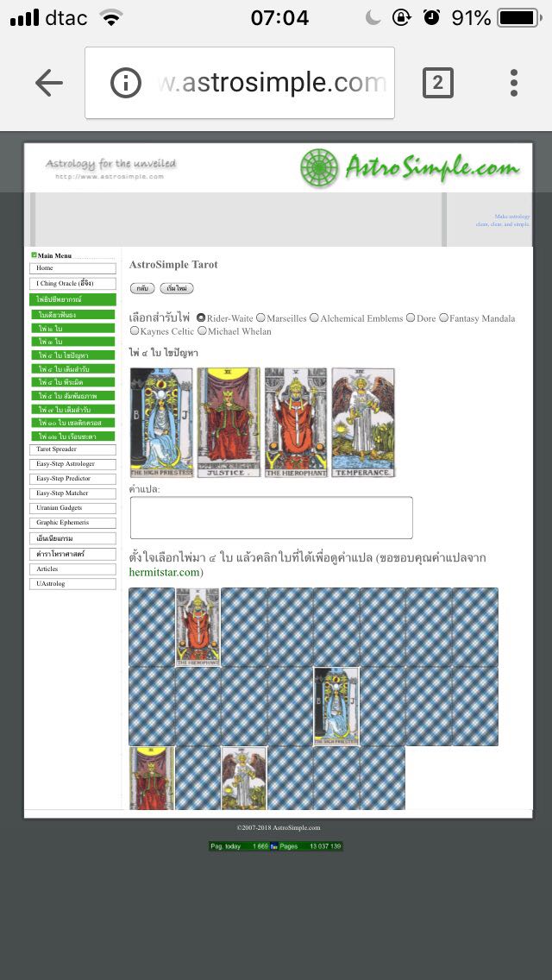Choose ไพ่ ๔ ใบ สัมพันธภาพ spread

pos(73,396)
